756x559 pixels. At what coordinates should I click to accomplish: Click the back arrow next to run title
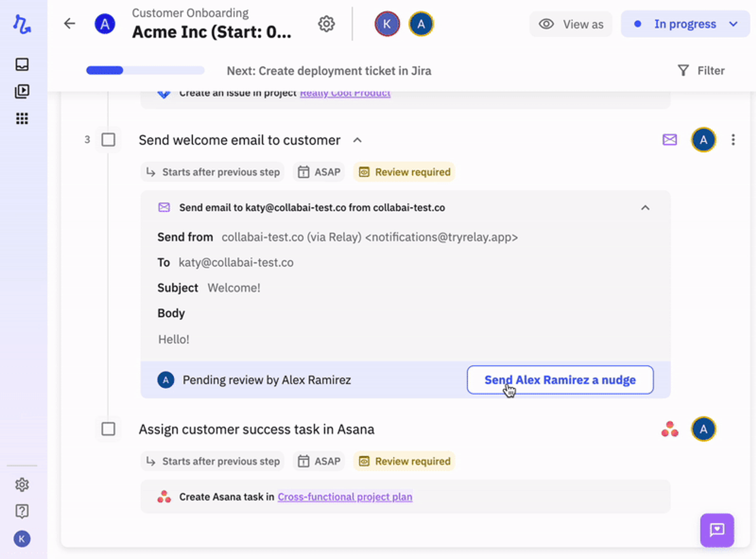click(x=70, y=24)
